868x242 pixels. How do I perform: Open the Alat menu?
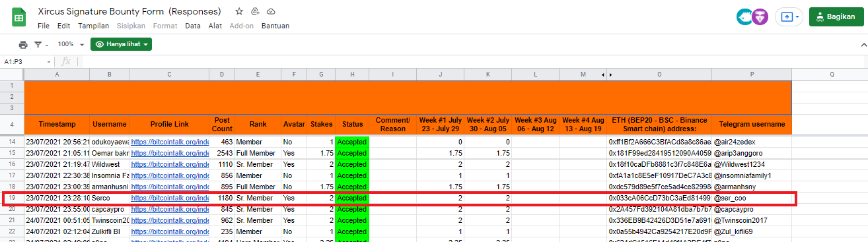pyautogui.click(x=215, y=26)
